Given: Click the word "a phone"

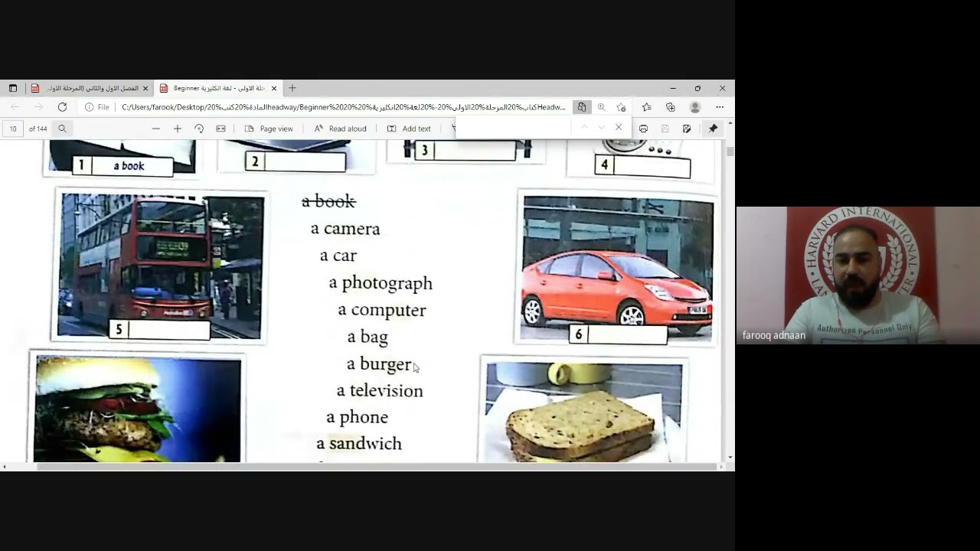Looking at the screenshot, I should [x=358, y=417].
